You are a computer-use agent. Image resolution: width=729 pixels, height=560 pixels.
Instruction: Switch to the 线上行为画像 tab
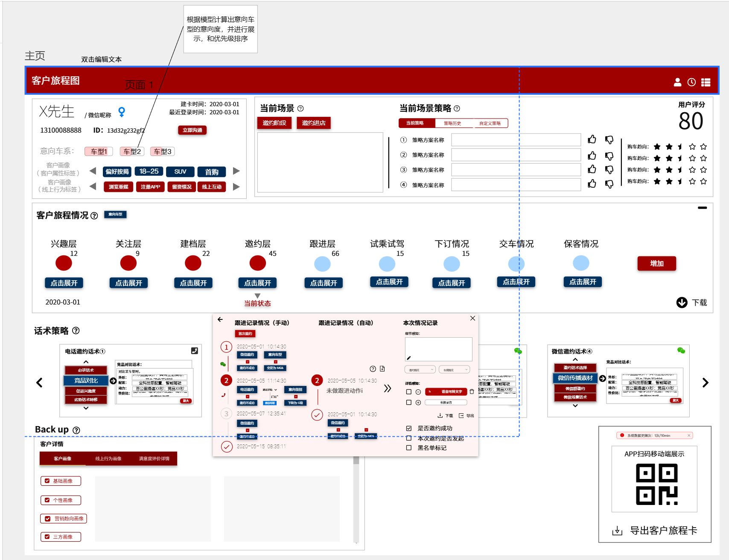coord(108,458)
